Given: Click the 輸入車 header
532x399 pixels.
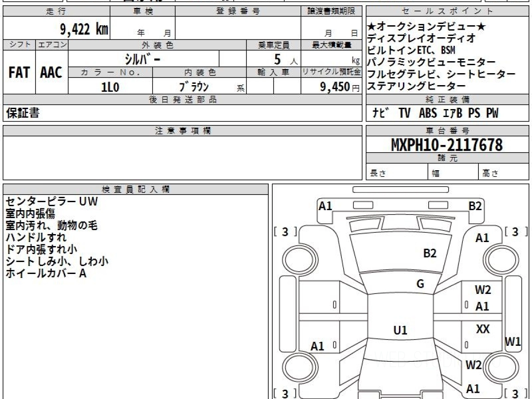Looking at the screenshot, I should pyautogui.click(x=274, y=72).
